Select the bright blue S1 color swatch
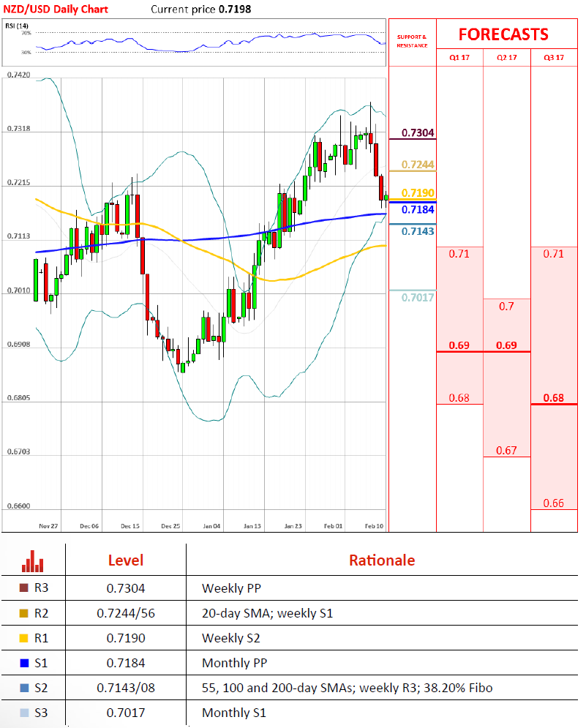This screenshot has height=728, width=586. 24,663
